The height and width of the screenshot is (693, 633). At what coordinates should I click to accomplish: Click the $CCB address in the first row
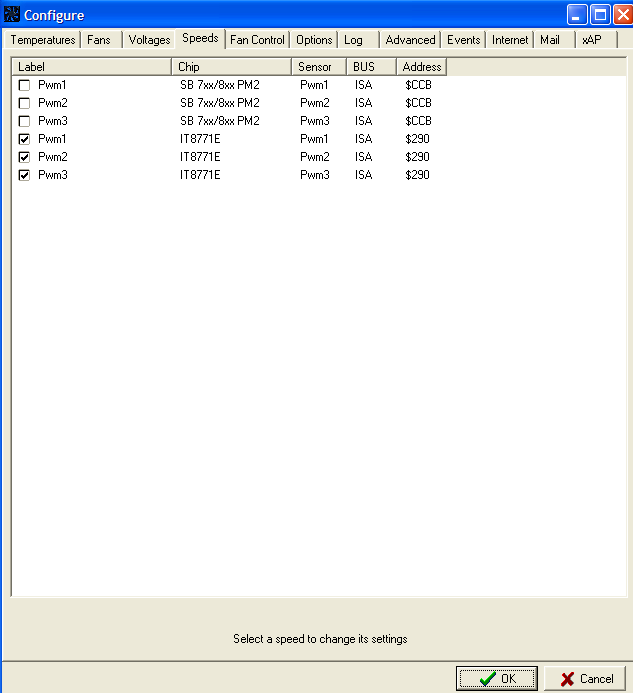click(418, 85)
